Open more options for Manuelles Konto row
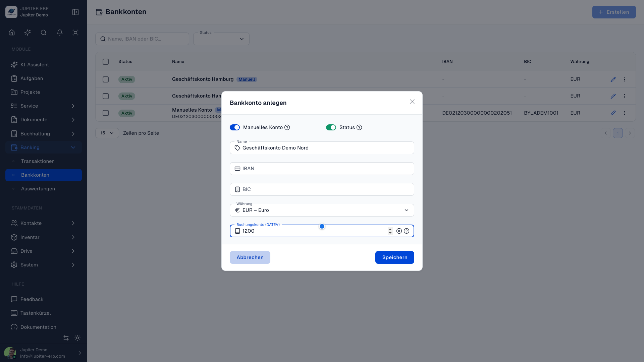The width and height of the screenshot is (644, 362). [x=625, y=113]
